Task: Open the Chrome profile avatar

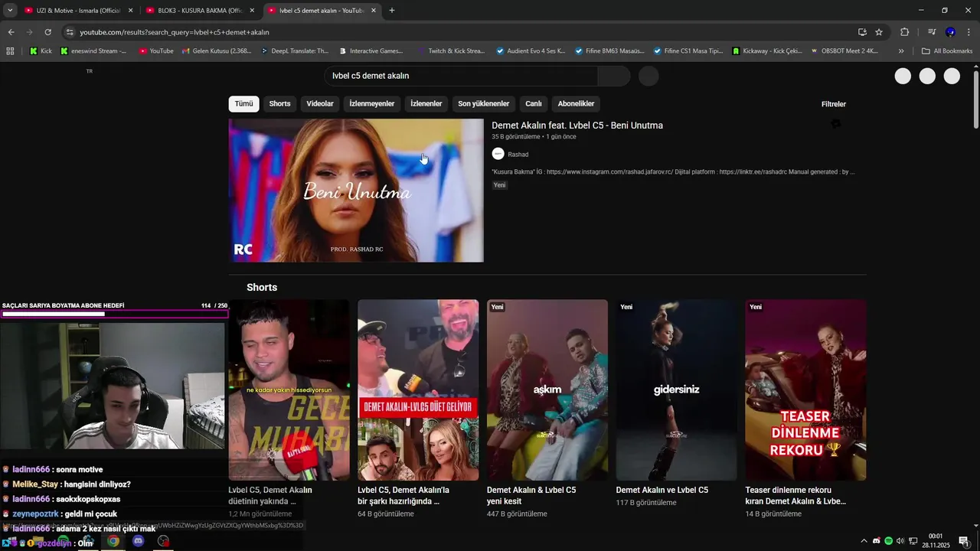Action: click(x=950, y=32)
